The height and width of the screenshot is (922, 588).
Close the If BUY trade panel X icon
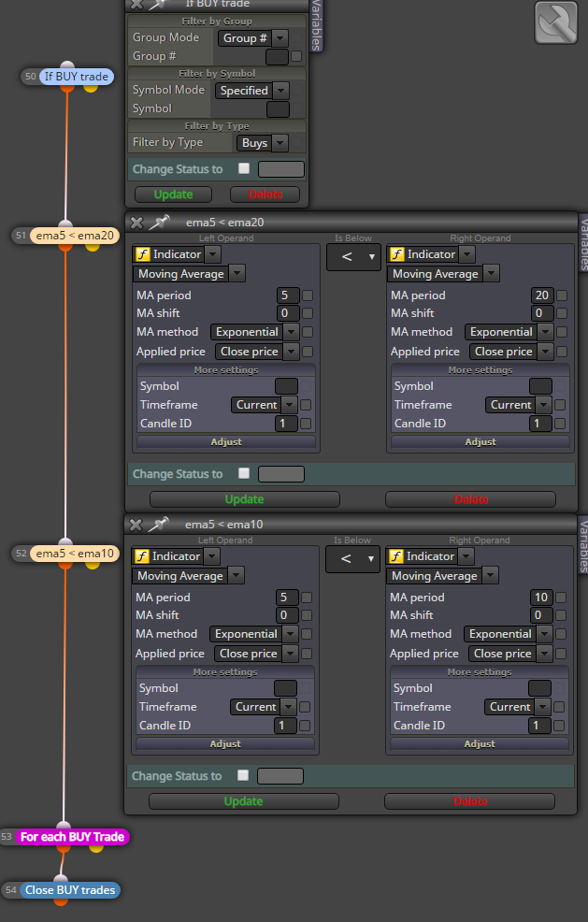136,5
